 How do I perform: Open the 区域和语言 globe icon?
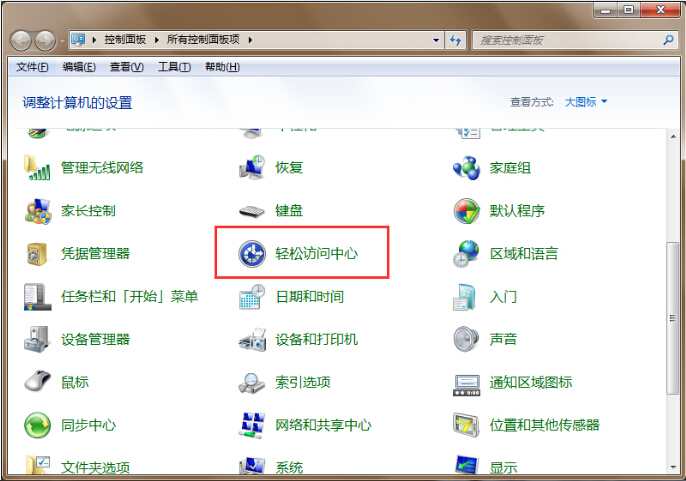pos(466,254)
